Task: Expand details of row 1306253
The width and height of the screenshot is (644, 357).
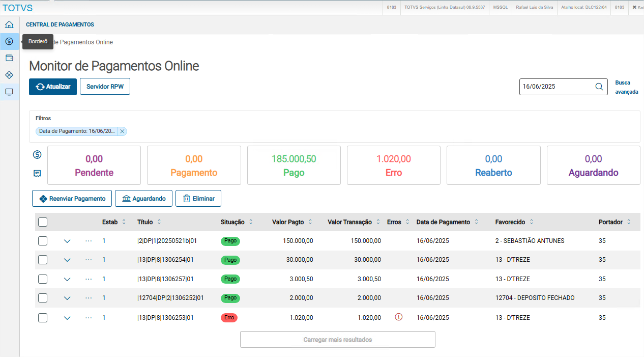Action: pyautogui.click(x=67, y=318)
